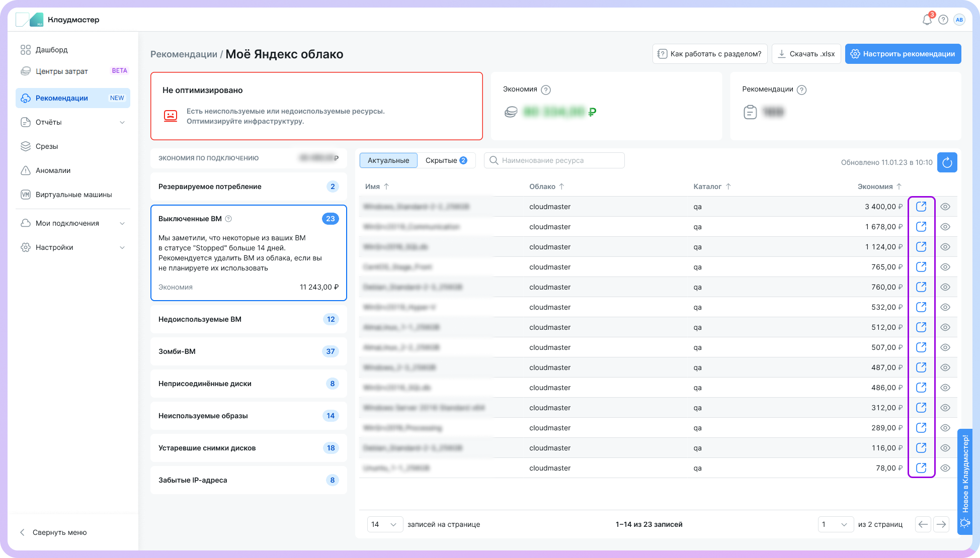The height and width of the screenshot is (558, 980).
Task: Click help icon next to Экономия
Action: tap(546, 90)
